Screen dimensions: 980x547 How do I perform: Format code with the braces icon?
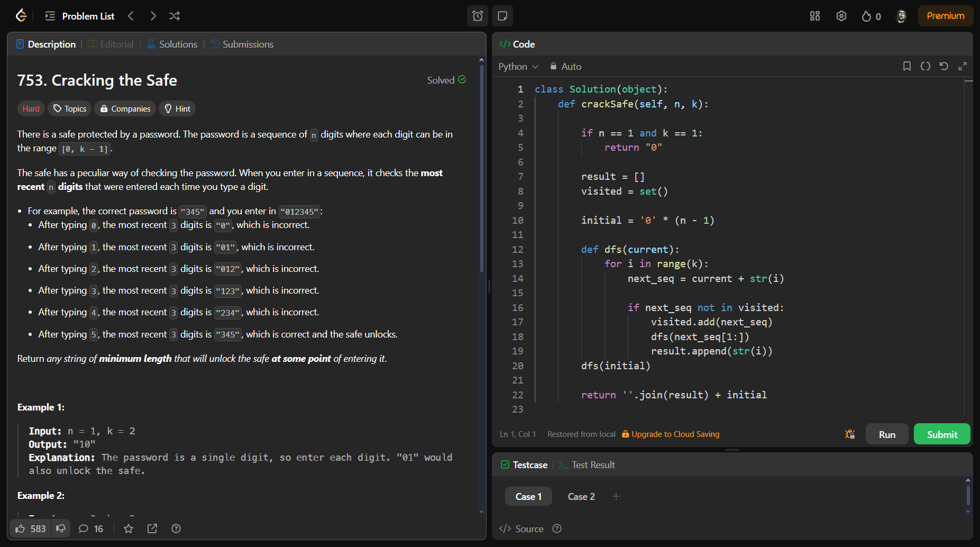[926, 66]
